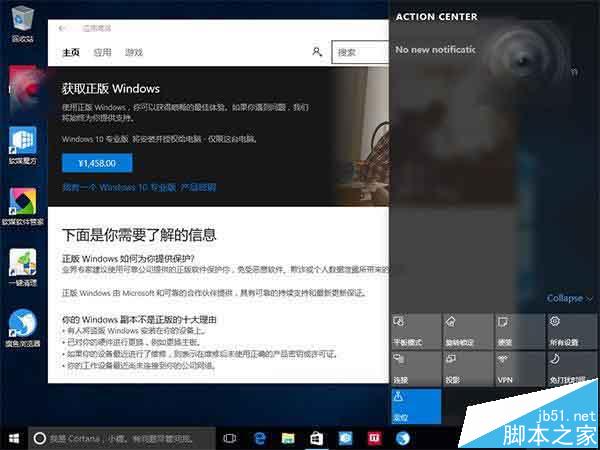Switch to the 应用 tab in Store

coord(103,52)
